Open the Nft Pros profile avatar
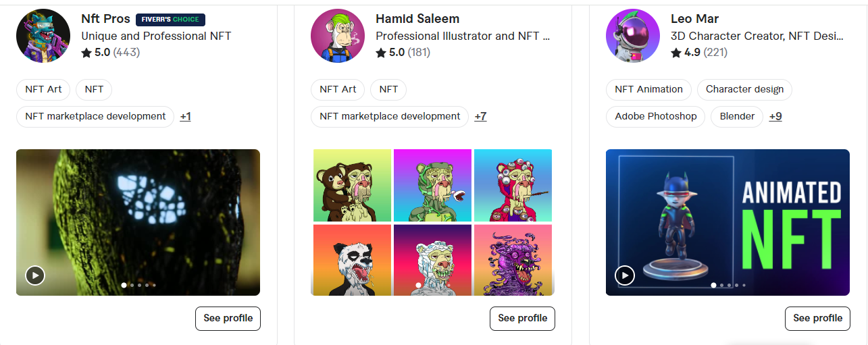 coord(43,35)
